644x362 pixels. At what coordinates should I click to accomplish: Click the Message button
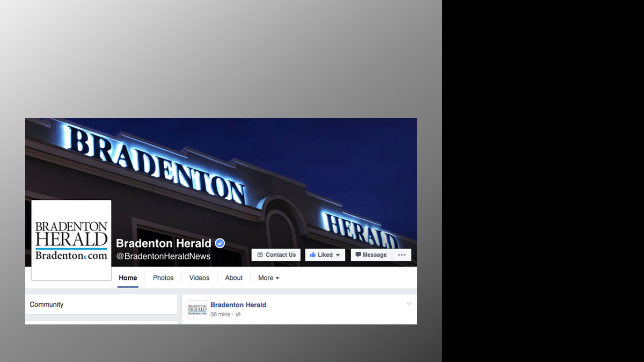371,255
